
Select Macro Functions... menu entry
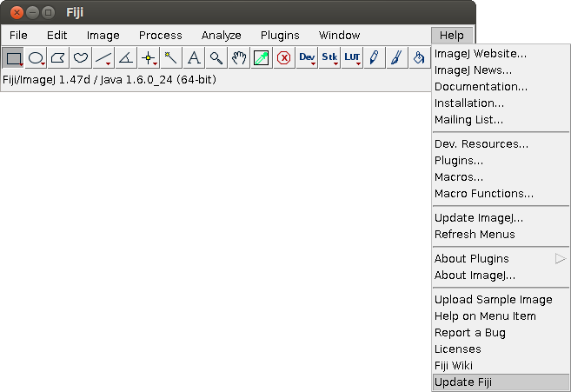(x=501, y=194)
